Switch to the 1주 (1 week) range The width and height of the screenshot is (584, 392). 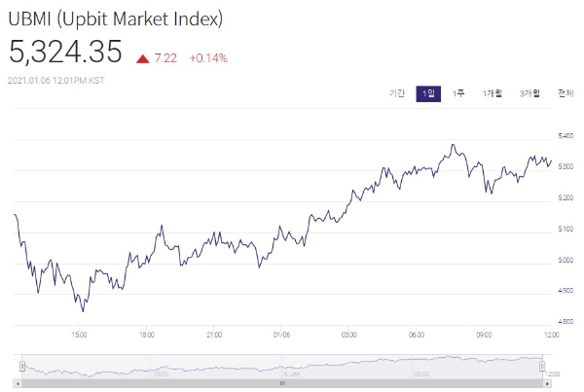click(459, 93)
